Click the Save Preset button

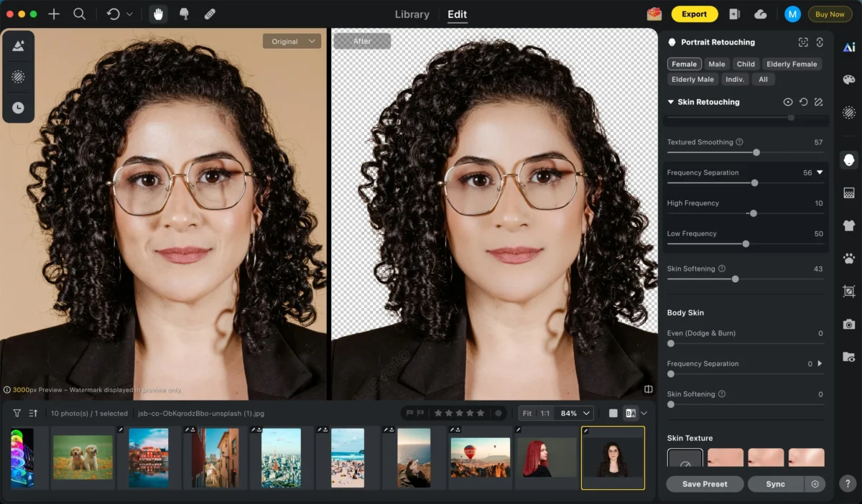[704, 484]
